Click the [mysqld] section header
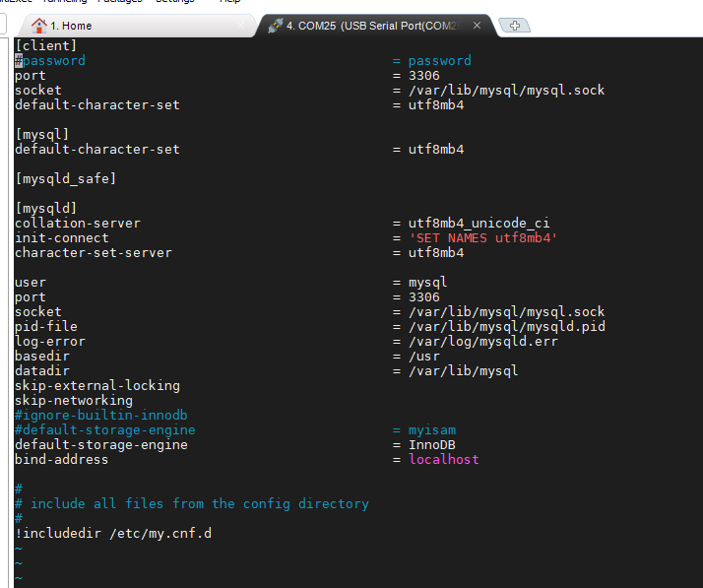703x588 pixels. click(x=46, y=208)
